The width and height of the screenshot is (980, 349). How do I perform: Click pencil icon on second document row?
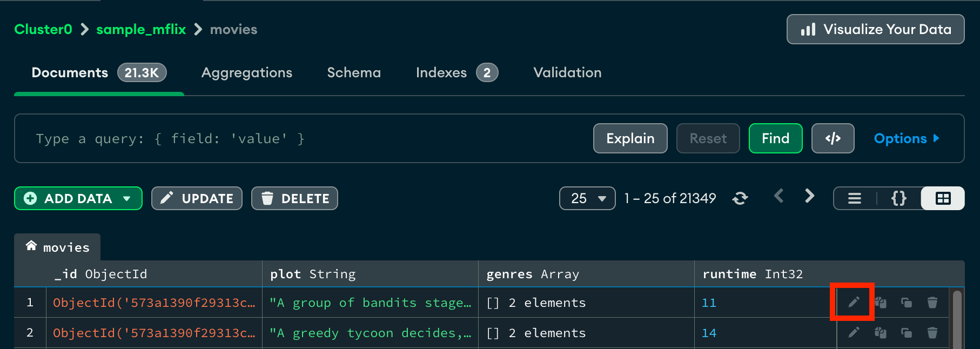(854, 333)
